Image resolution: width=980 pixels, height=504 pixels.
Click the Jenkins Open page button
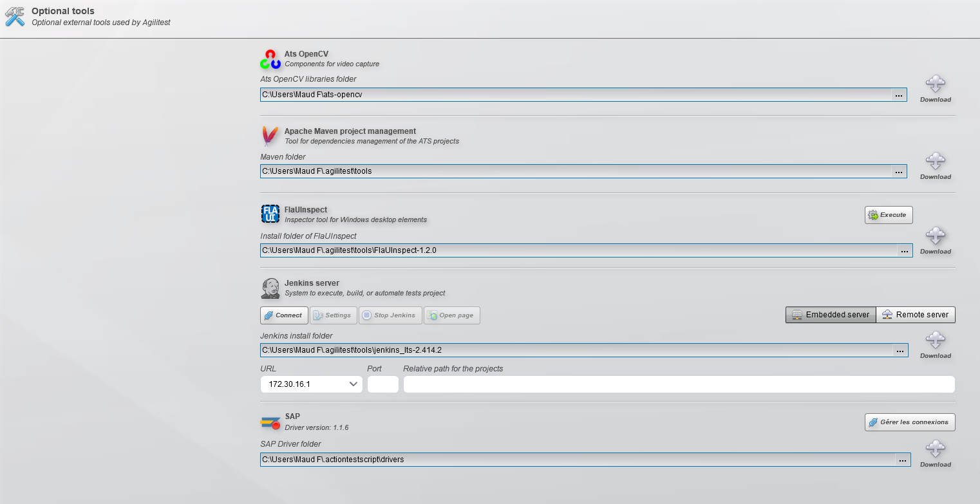coord(452,315)
